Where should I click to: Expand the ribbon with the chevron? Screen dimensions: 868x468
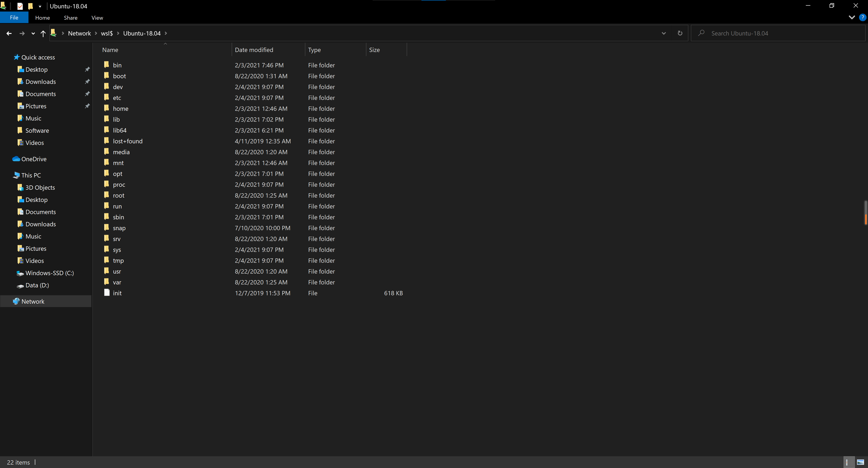coord(851,17)
